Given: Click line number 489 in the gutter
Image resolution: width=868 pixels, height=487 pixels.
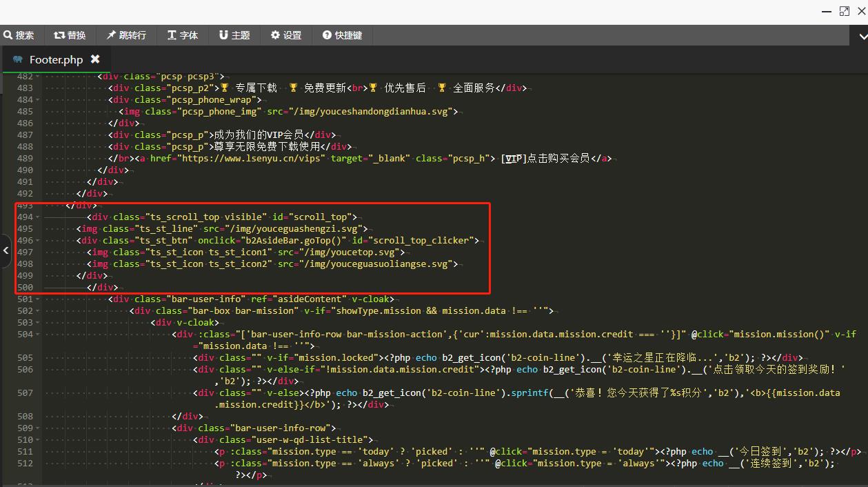Looking at the screenshot, I should [24, 158].
